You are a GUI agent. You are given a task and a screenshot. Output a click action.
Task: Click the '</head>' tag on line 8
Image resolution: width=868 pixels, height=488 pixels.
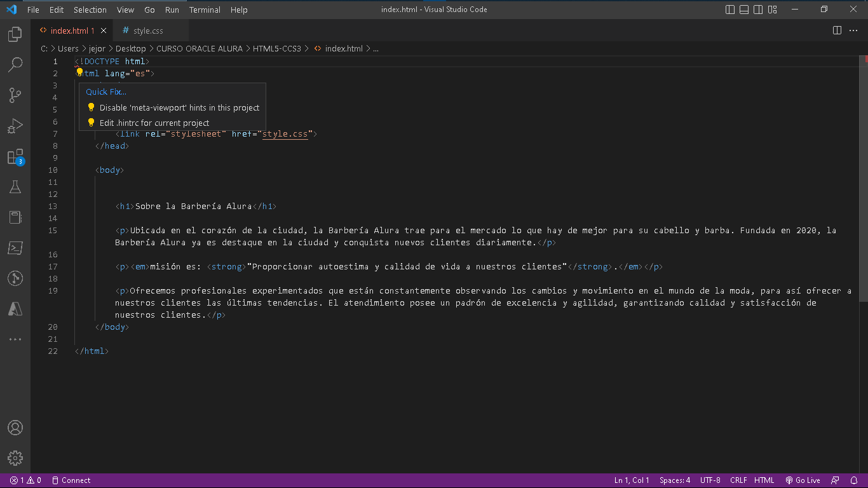tap(112, 146)
